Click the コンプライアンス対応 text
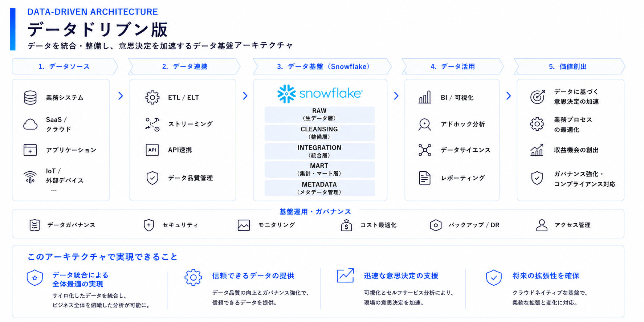The image size is (644, 322). pos(584,184)
